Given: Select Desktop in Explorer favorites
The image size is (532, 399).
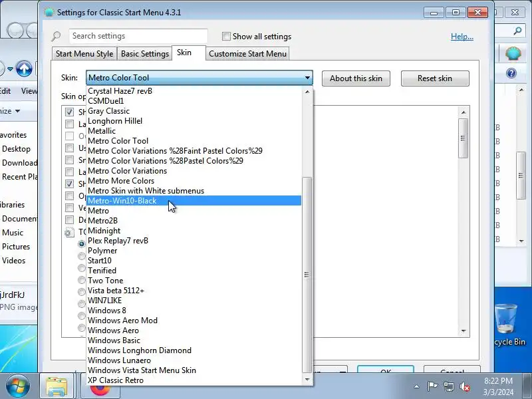Looking at the screenshot, I should tap(16, 148).
